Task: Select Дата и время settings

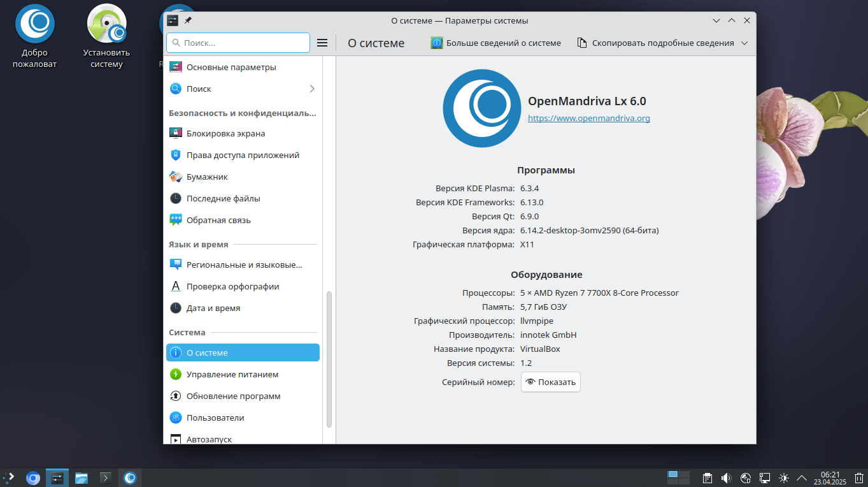Action: pos(243,308)
